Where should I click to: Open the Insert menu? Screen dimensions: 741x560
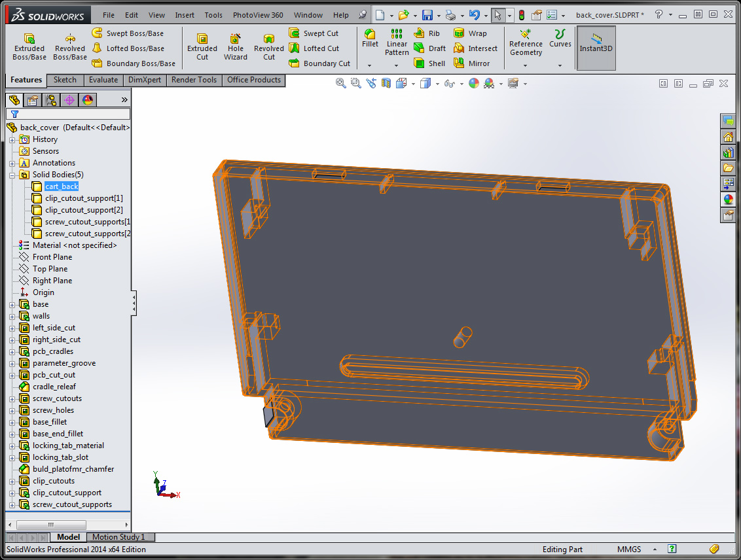(x=185, y=15)
